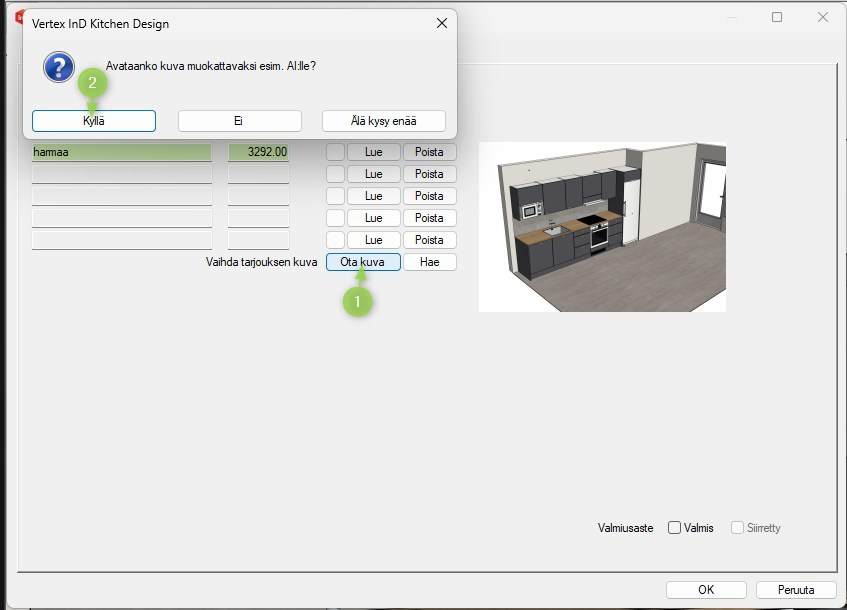The image size is (847, 610).
Task: Click Lue in the second row
Action: (x=374, y=174)
